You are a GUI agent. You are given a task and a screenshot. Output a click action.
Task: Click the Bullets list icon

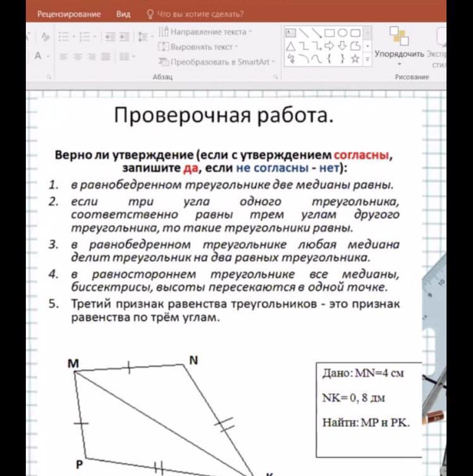click(x=63, y=37)
